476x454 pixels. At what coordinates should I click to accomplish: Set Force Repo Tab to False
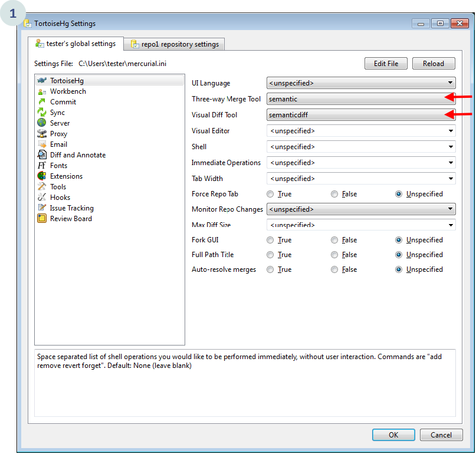click(x=334, y=194)
